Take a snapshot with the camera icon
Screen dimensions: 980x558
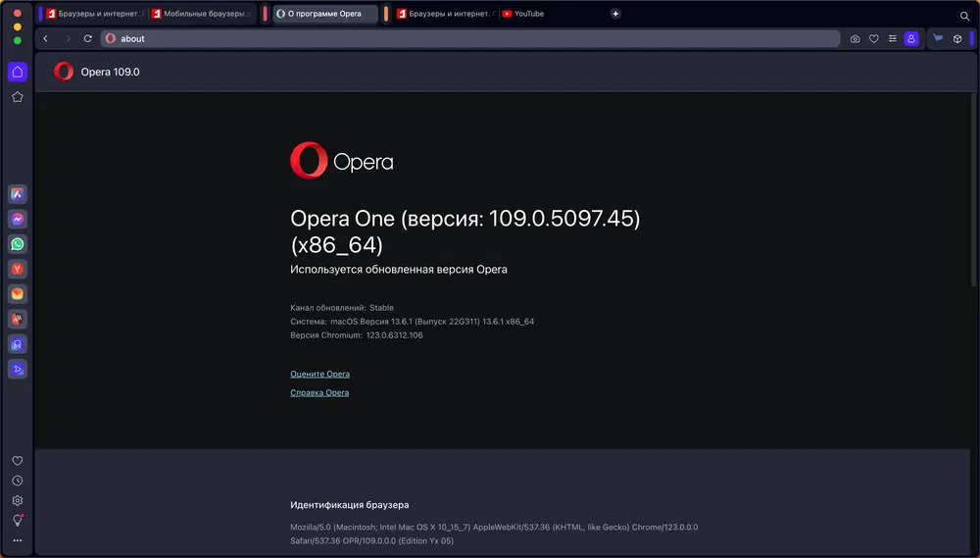point(855,39)
